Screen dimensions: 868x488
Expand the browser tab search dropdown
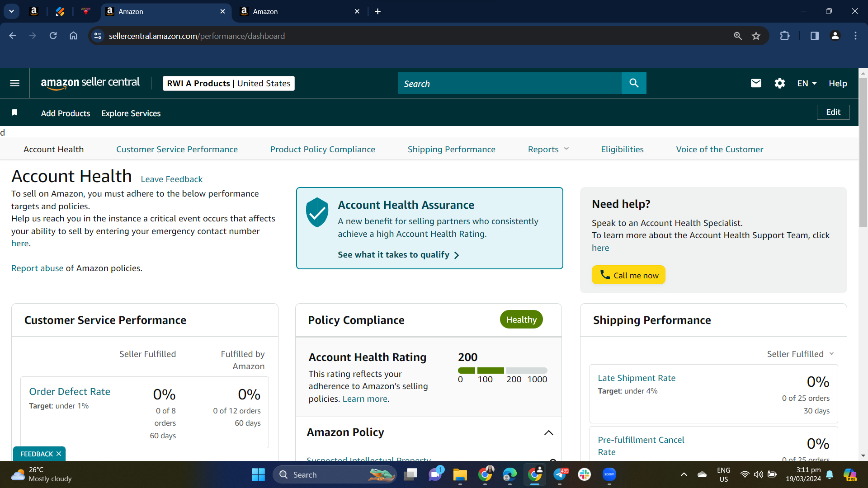click(11, 11)
